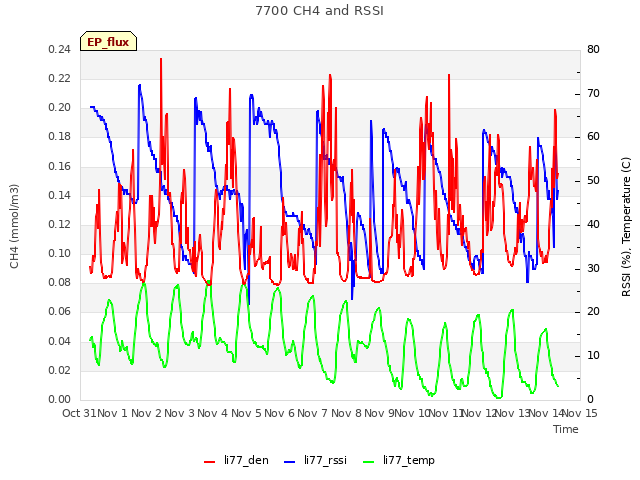Viewport: 640px width, 480px height.
Task: Click the CH4 (mmol/m3) axis label
Action: click(x=14, y=226)
